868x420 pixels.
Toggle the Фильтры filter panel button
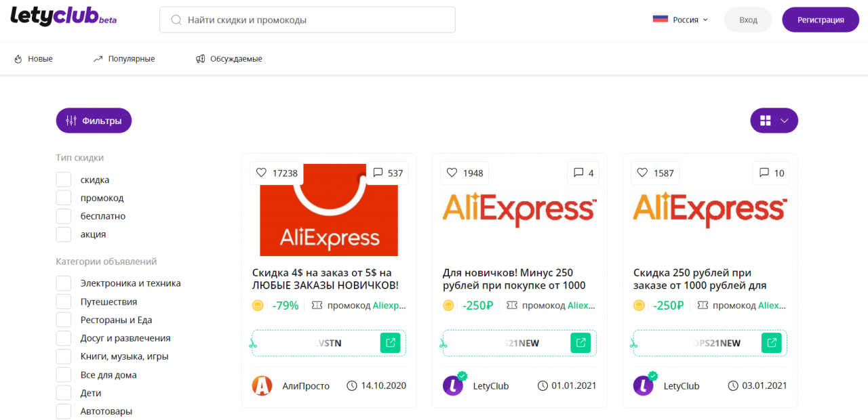(x=94, y=121)
